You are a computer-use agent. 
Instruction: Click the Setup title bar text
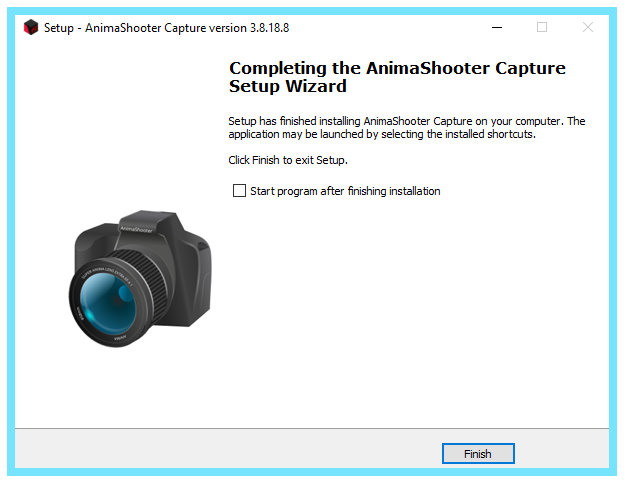tap(166, 28)
